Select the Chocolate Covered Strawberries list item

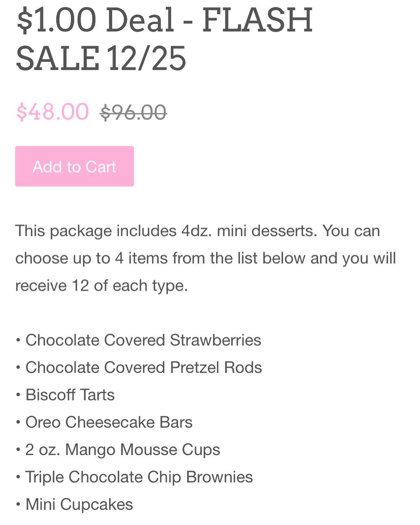point(143,340)
